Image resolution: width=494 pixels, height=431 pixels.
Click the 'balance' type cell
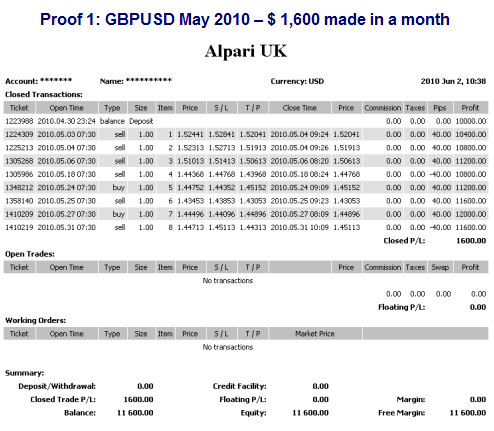point(112,121)
